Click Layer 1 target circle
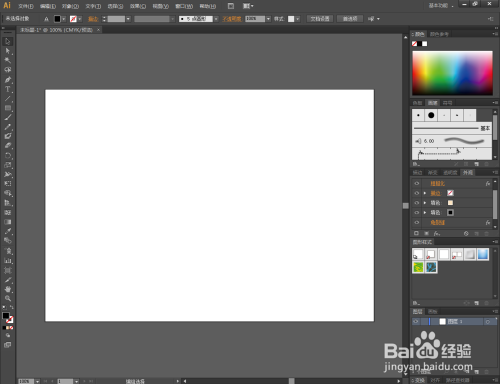The width and height of the screenshot is (500, 384). pyautogui.click(x=488, y=322)
